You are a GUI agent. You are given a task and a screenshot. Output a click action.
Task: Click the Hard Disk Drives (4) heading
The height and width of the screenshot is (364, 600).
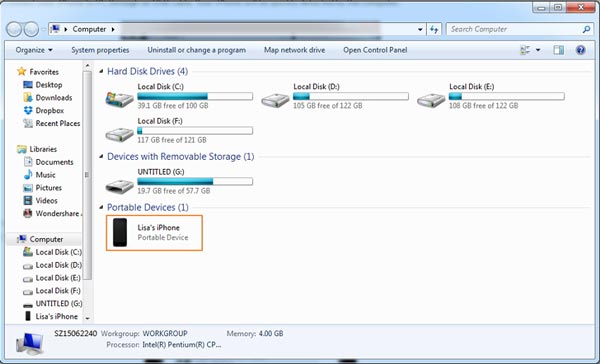pos(148,71)
